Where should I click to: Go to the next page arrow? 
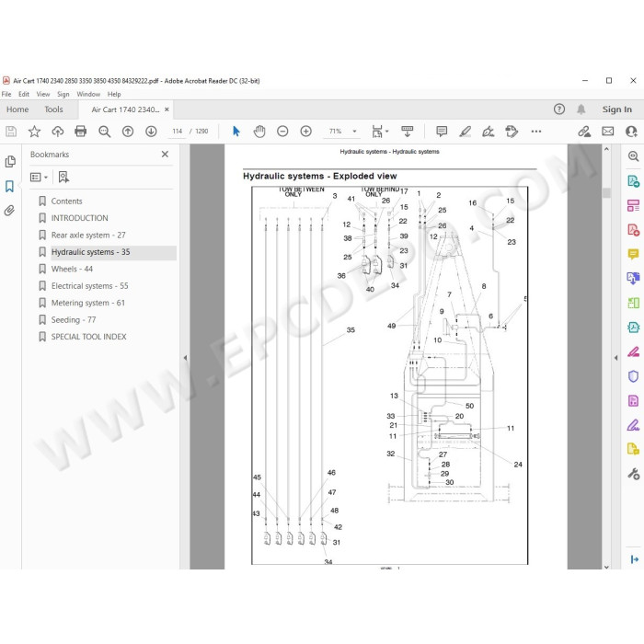point(151,132)
